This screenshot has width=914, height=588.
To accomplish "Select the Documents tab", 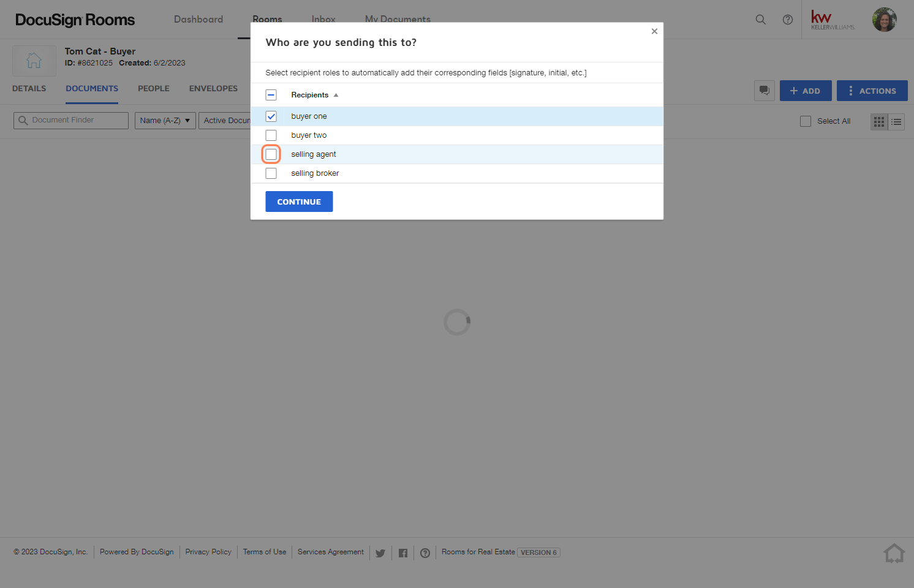I will coord(92,89).
